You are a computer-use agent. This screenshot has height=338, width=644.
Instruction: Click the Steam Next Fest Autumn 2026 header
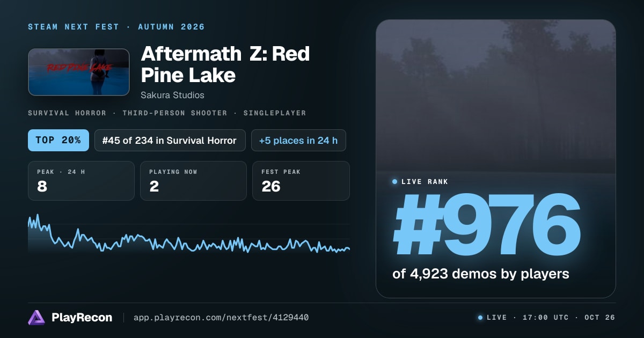pyautogui.click(x=116, y=27)
